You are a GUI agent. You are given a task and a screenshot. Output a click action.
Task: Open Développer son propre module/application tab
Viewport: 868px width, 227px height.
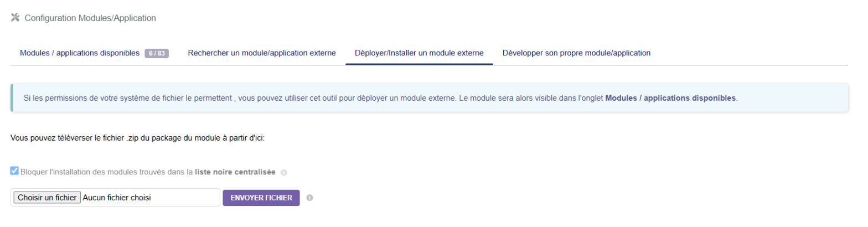(576, 53)
